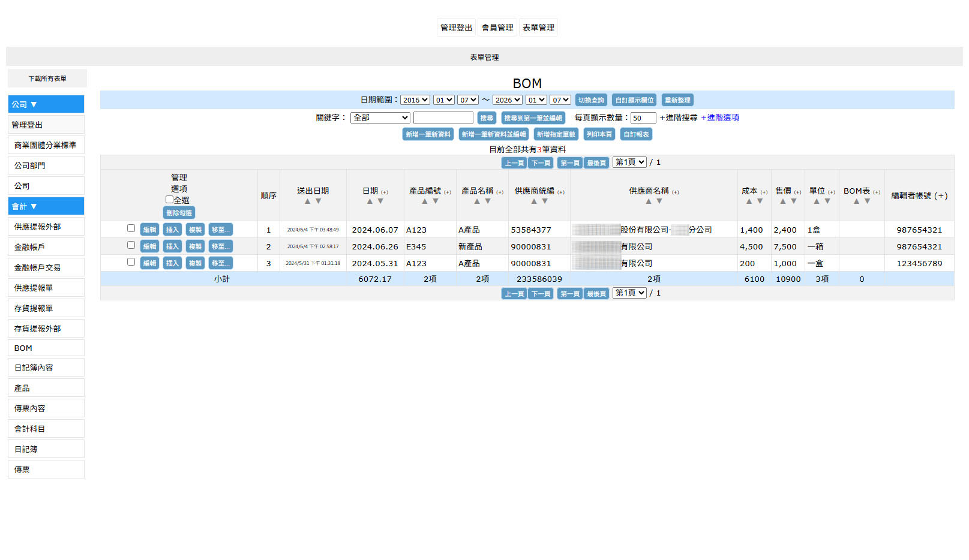Open 會員管理 top menu

point(497,28)
